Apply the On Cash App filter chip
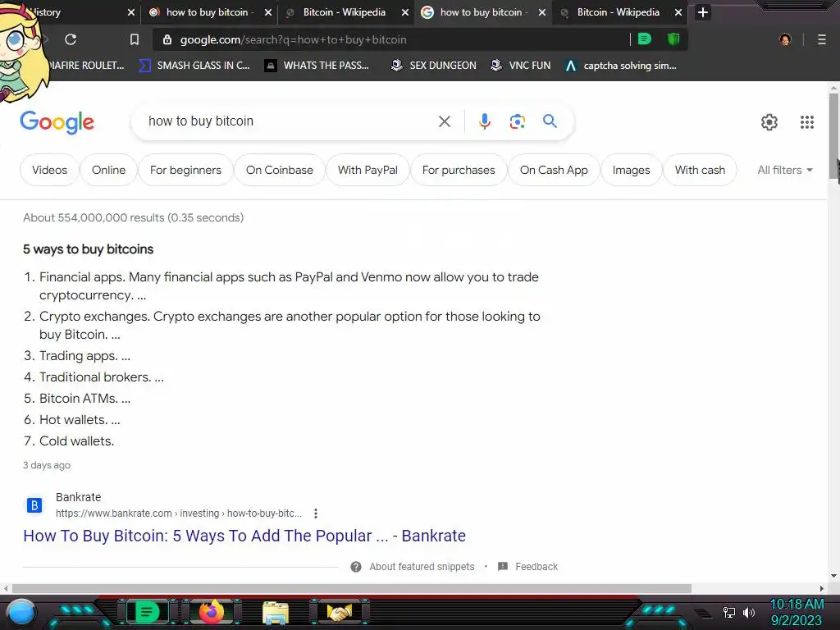840x630 pixels. point(554,170)
